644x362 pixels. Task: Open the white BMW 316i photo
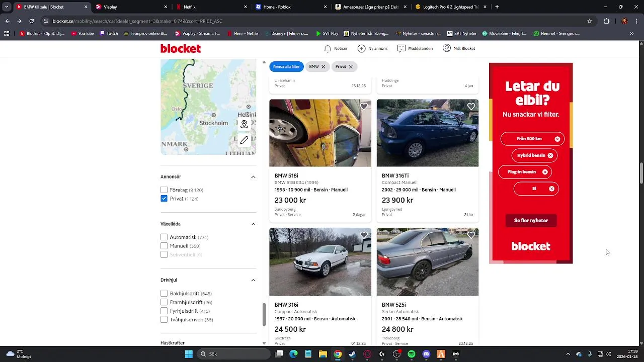[x=320, y=261]
